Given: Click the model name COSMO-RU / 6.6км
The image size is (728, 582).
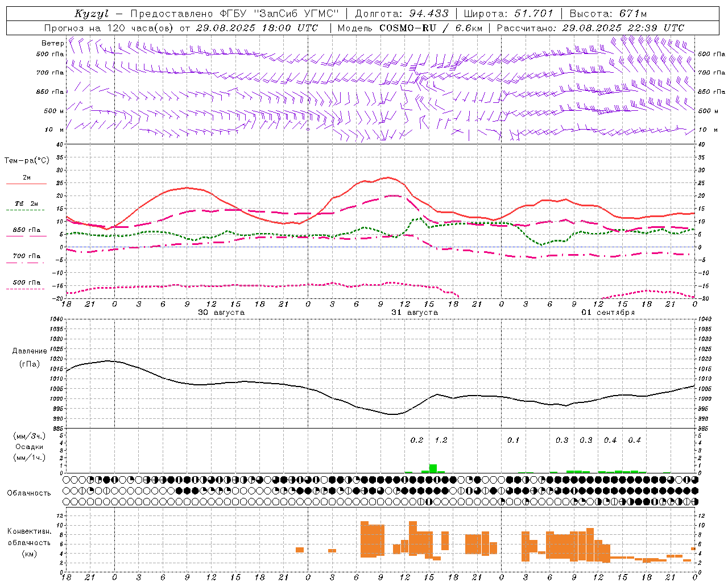Looking at the screenshot, I should pyautogui.click(x=431, y=28).
